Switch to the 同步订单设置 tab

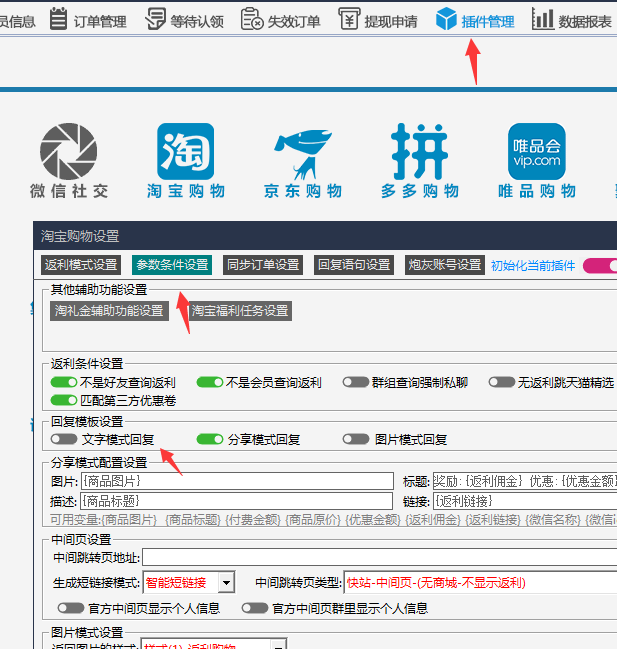click(x=263, y=265)
